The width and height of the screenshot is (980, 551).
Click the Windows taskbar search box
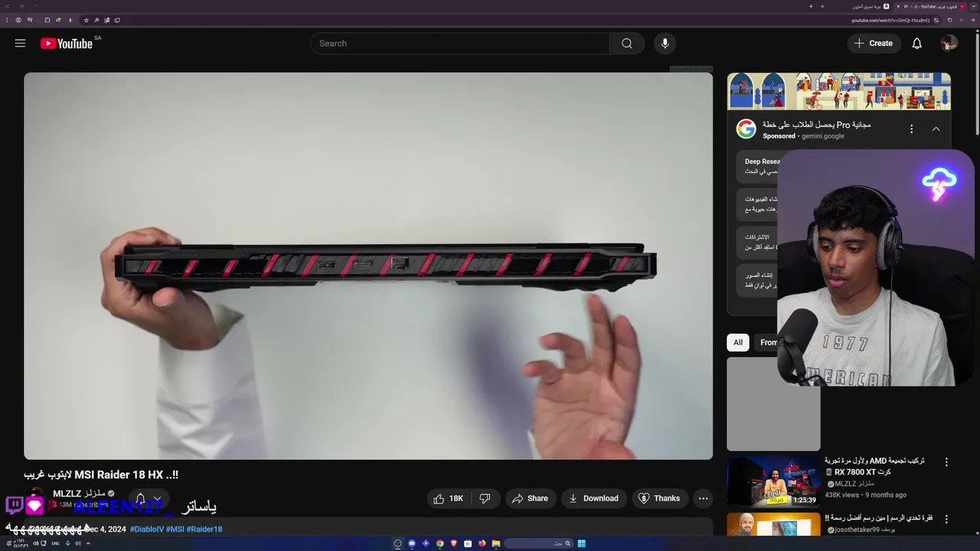[538, 543]
